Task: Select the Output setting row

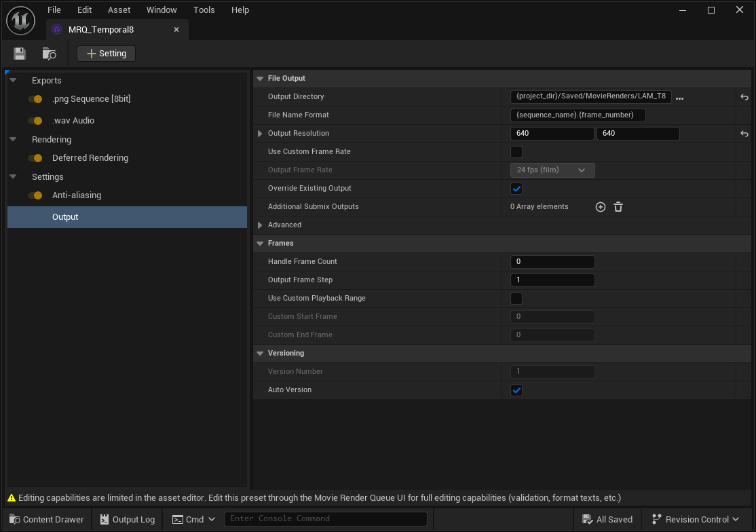Action: tap(128, 217)
